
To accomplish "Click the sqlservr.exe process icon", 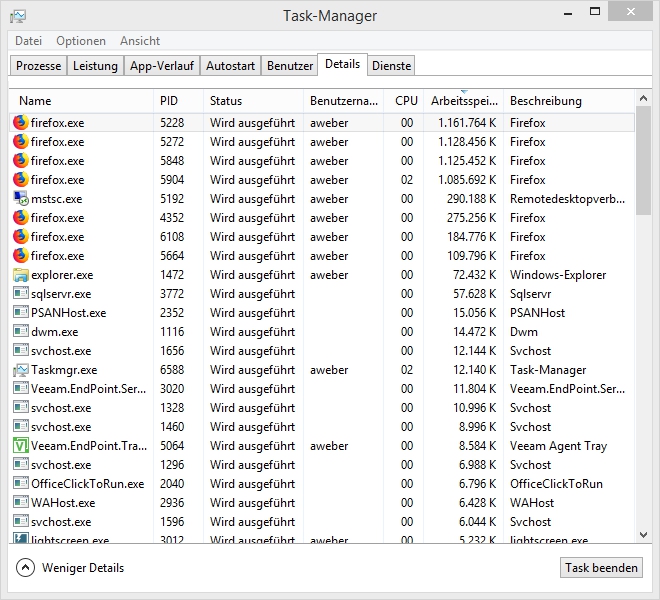I will 21,294.
